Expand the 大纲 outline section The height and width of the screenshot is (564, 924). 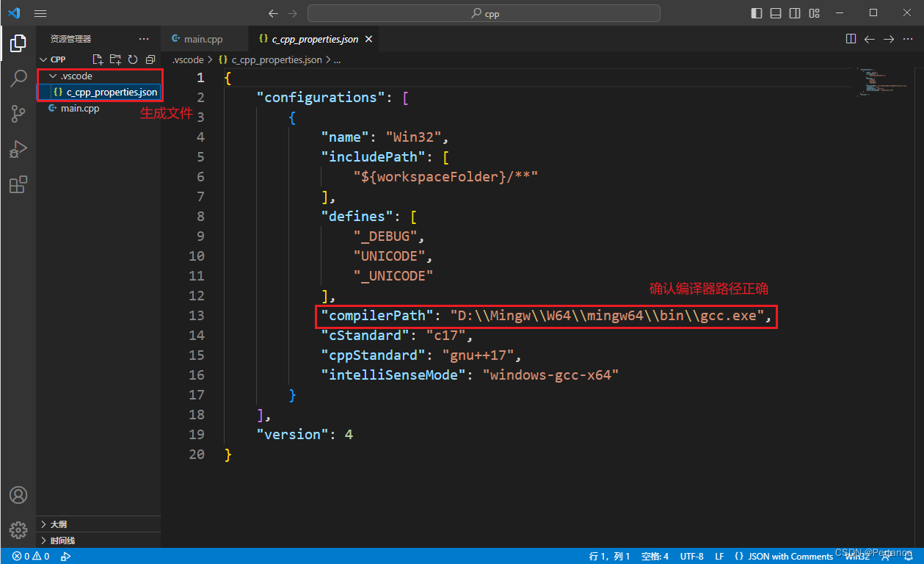[x=98, y=524]
